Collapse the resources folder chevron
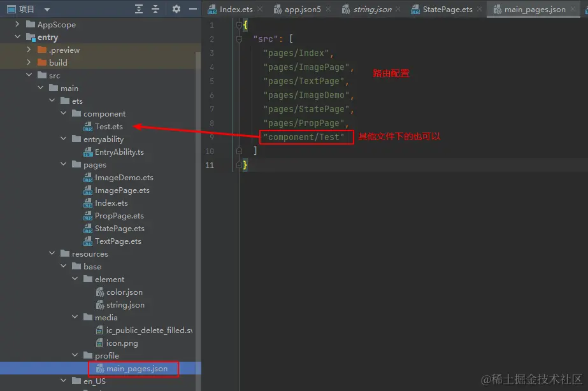Image resolution: width=588 pixels, height=391 pixels. [x=52, y=253]
